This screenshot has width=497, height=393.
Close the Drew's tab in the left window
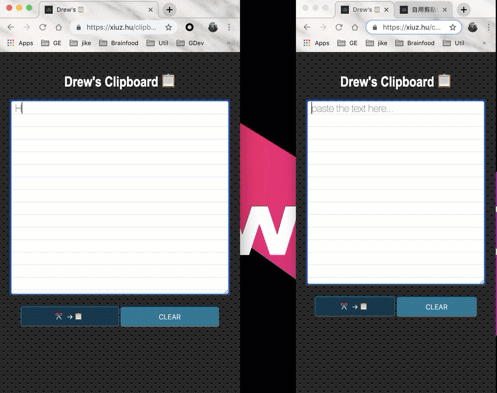[150, 10]
